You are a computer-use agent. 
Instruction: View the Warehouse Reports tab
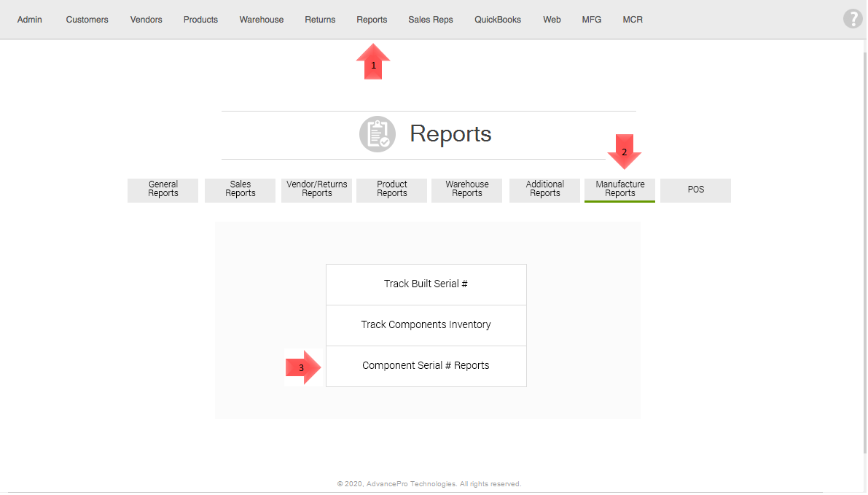pos(467,190)
